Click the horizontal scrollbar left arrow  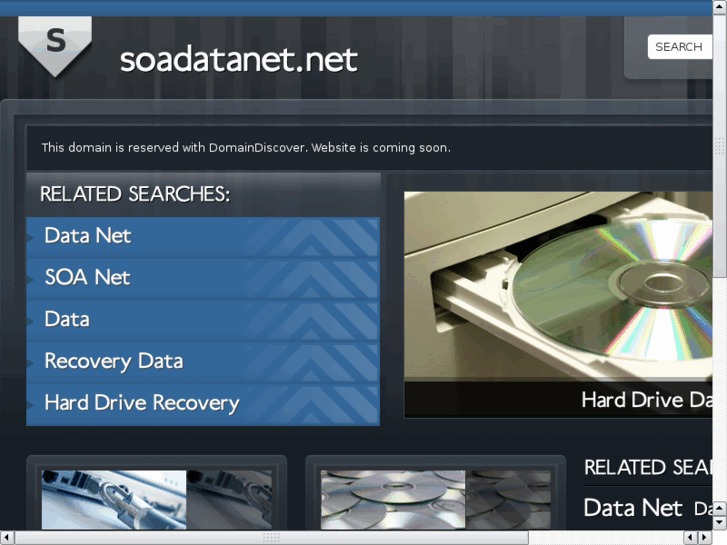(x=6, y=538)
